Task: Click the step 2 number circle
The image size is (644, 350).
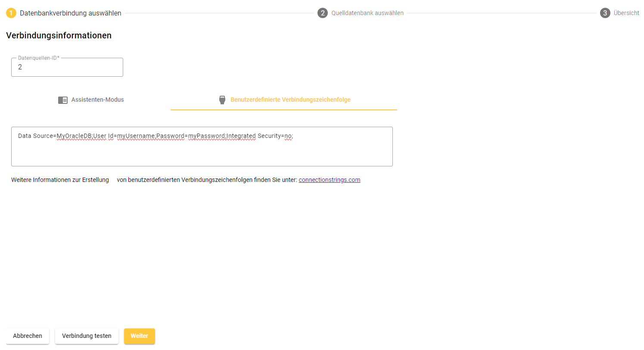Action: pyautogui.click(x=323, y=13)
